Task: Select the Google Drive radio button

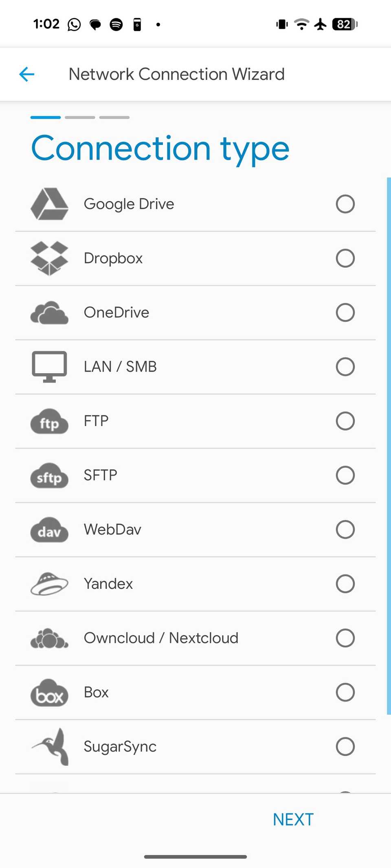Action: [345, 204]
